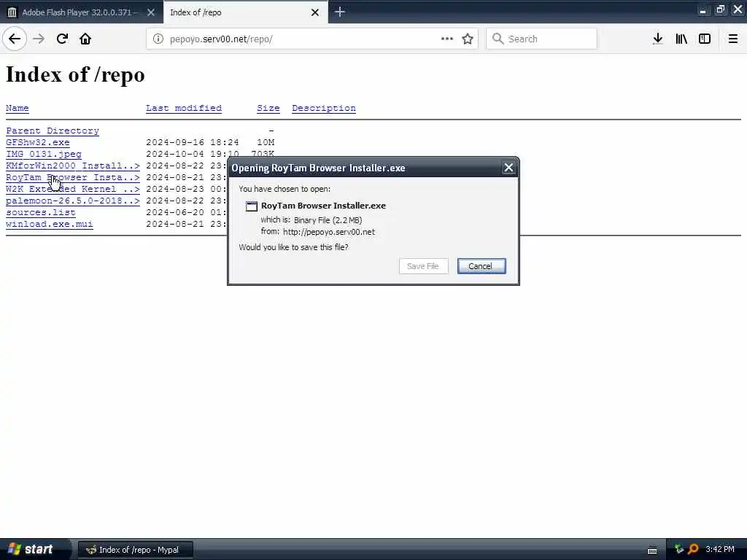Reload the current page
747x560 pixels.
pyautogui.click(x=62, y=39)
